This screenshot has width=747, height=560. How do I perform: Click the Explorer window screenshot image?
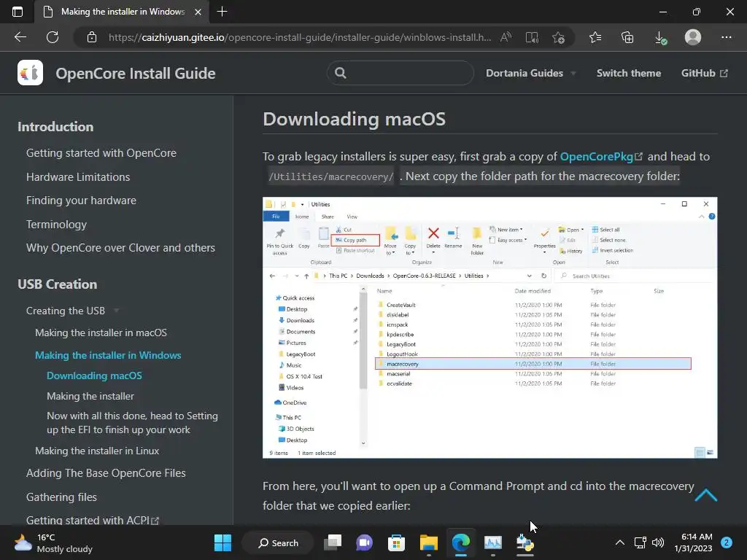point(489,327)
